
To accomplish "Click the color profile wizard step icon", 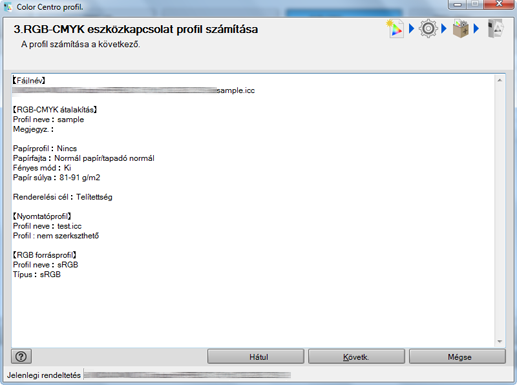I will 395,29.
